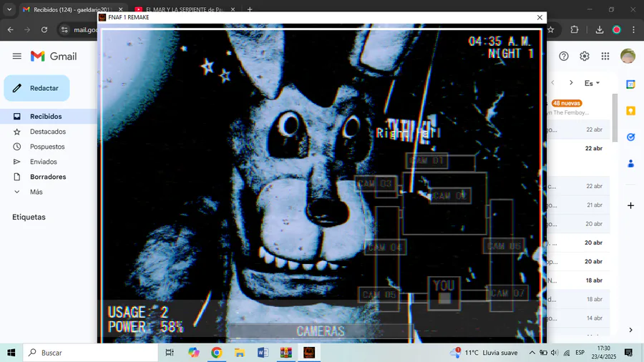
Task: Open Google Tasks side panel icon
Action: pos(630,137)
